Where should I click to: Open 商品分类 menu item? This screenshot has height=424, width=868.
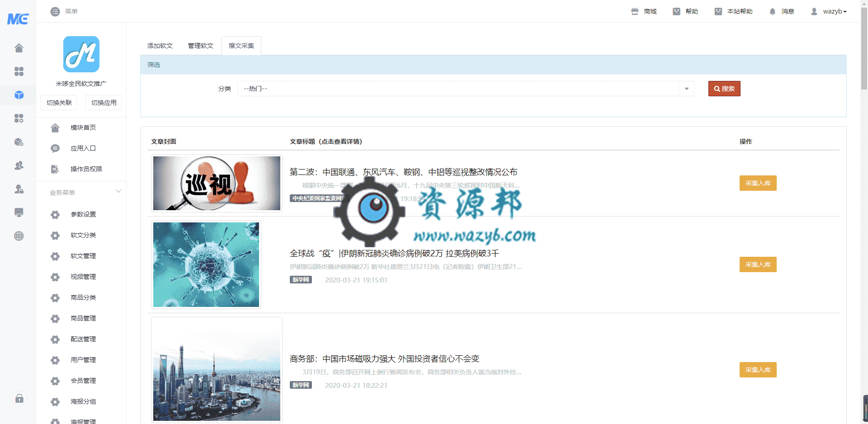pyautogui.click(x=83, y=297)
